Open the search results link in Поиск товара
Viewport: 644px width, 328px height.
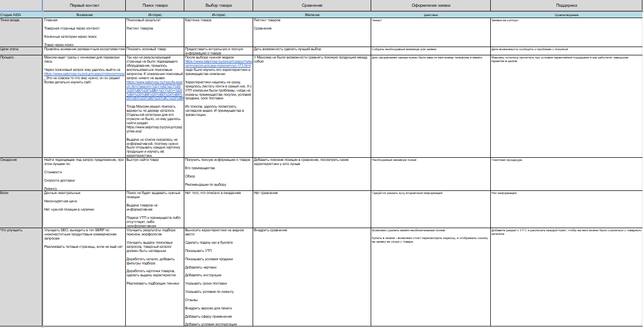pyautogui.click(x=155, y=89)
